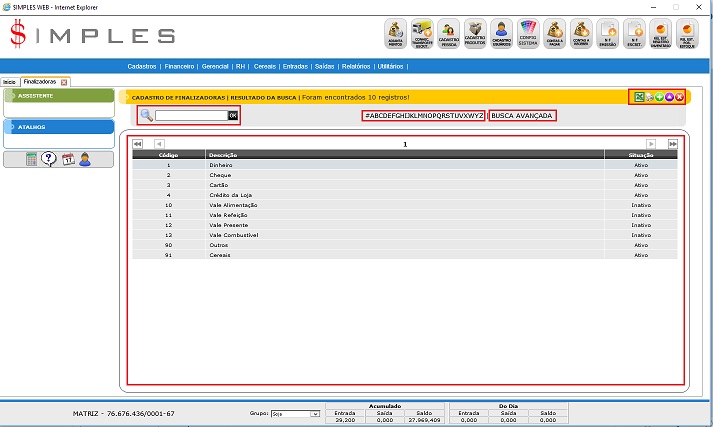The image size is (713, 427).
Task: Click the red close icon on the panel header
Action: (x=679, y=97)
